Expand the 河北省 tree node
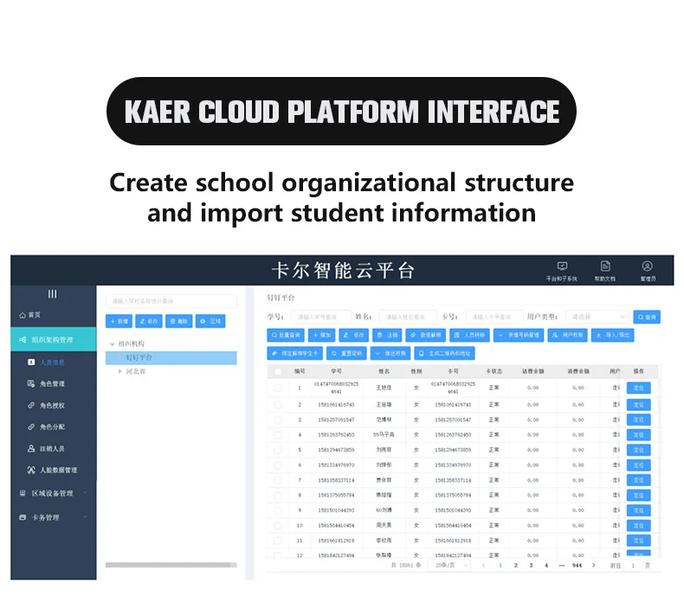 coord(119,371)
